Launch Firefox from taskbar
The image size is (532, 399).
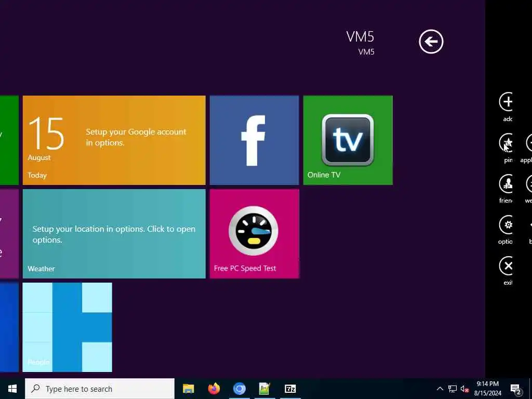(x=214, y=389)
